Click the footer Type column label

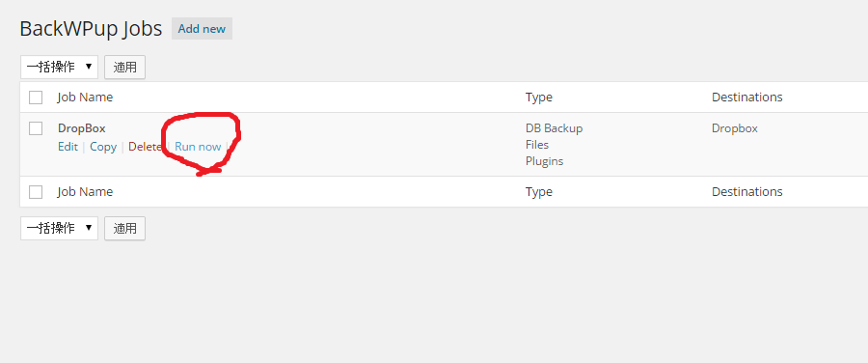pyautogui.click(x=538, y=192)
